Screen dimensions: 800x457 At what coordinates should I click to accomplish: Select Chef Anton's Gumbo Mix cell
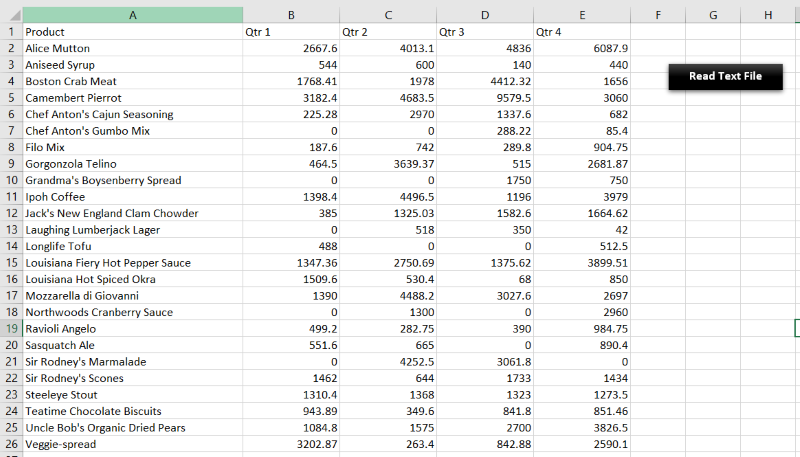(x=133, y=131)
